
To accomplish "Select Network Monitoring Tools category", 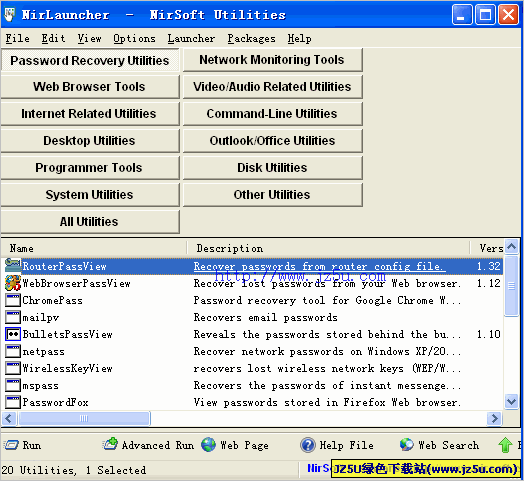I will click(272, 60).
